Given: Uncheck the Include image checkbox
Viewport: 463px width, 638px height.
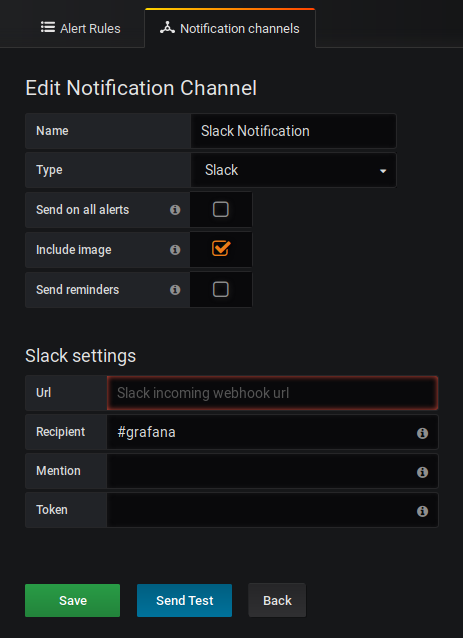Looking at the screenshot, I should tap(221, 249).
